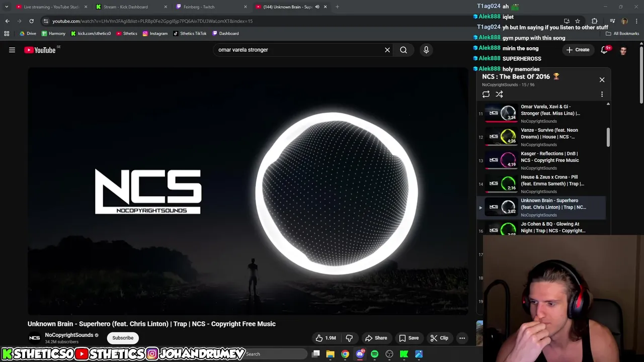Image resolution: width=644 pixels, height=362 pixels.
Task: Go to YouTube home via logo
Action: tap(40, 50)
